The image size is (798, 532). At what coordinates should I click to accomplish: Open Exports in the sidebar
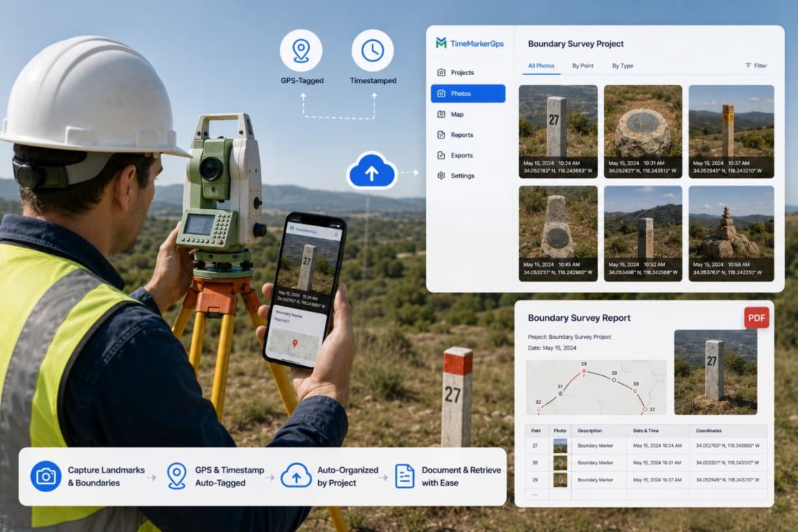pyautogui.click(x=468, y=155)
